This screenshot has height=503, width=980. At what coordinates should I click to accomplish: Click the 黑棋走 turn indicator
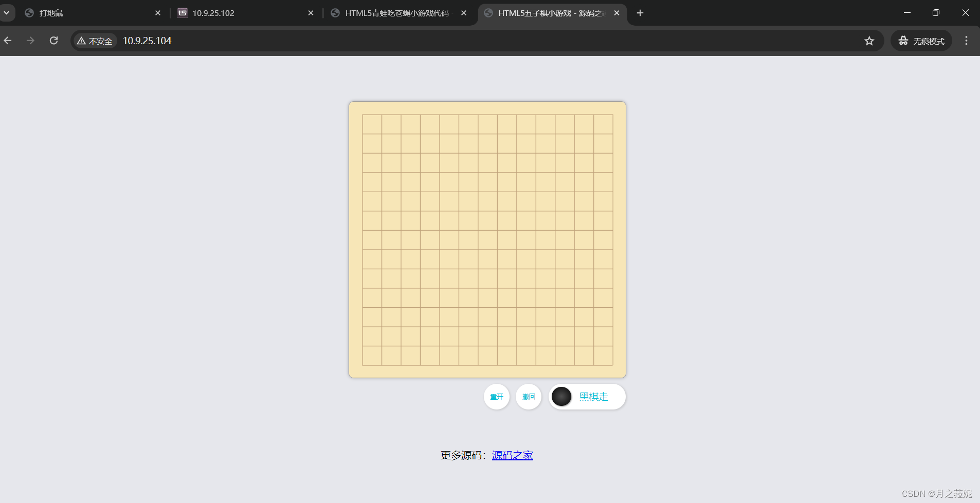point(587,397)
